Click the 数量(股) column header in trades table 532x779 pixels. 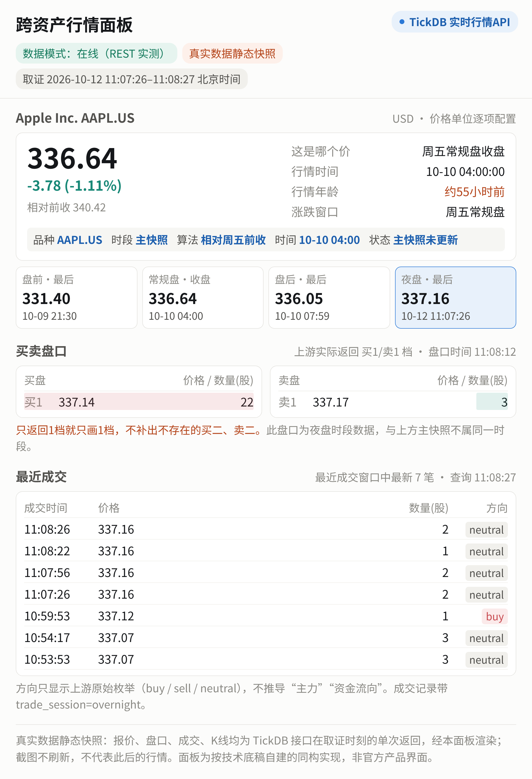[x=429, y=508]
